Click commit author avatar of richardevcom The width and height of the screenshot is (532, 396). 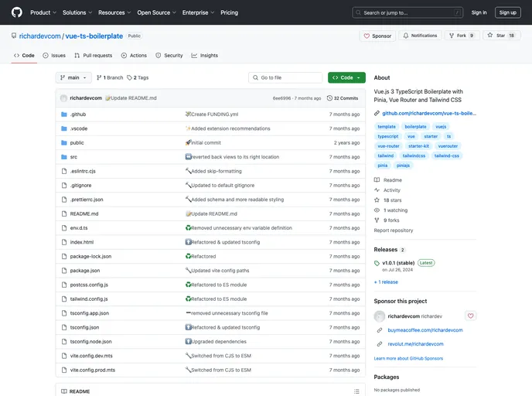pyautogui.click(x=63, y=98)
